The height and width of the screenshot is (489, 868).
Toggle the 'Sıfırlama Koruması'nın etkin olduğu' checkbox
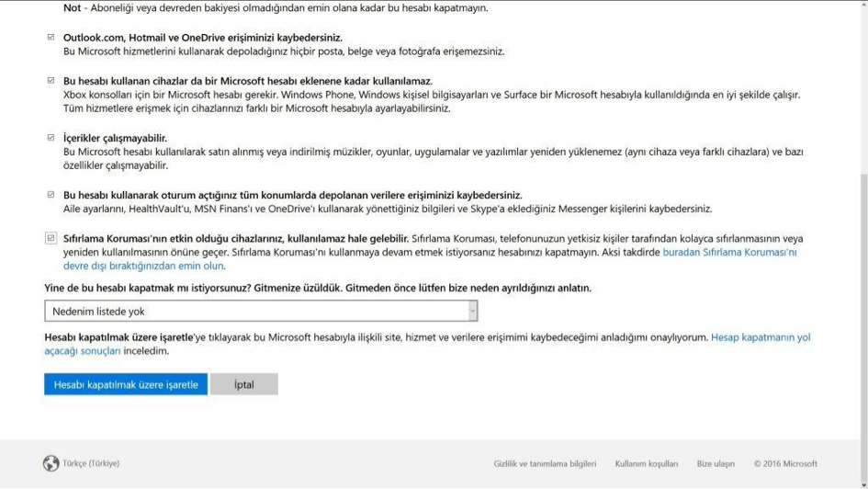pyautogui.click(x=51, y=238)
